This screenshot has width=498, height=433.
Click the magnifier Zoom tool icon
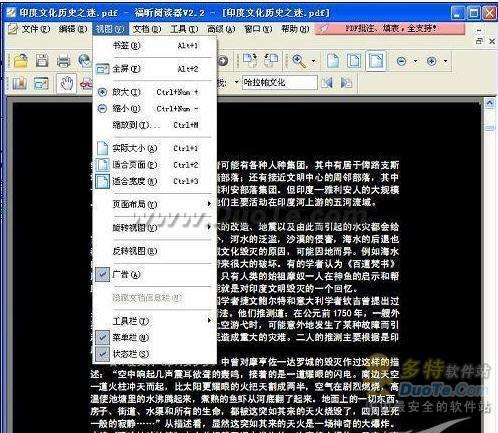tap(299, 61)
